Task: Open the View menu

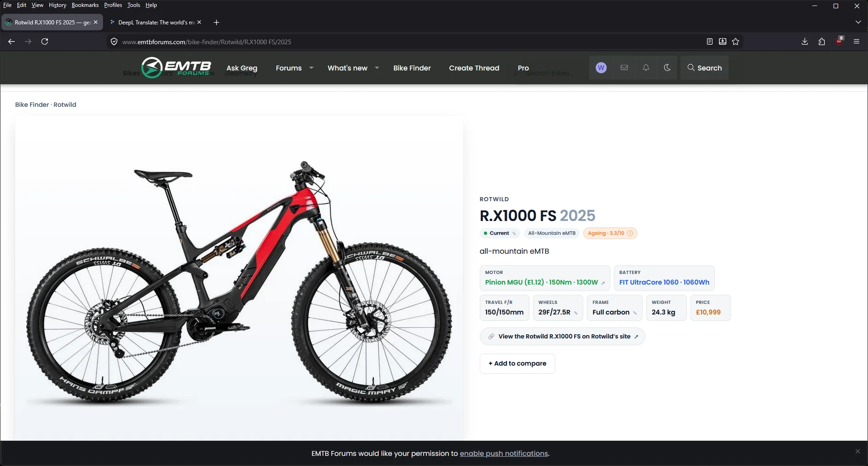Action: click(37, 5)
